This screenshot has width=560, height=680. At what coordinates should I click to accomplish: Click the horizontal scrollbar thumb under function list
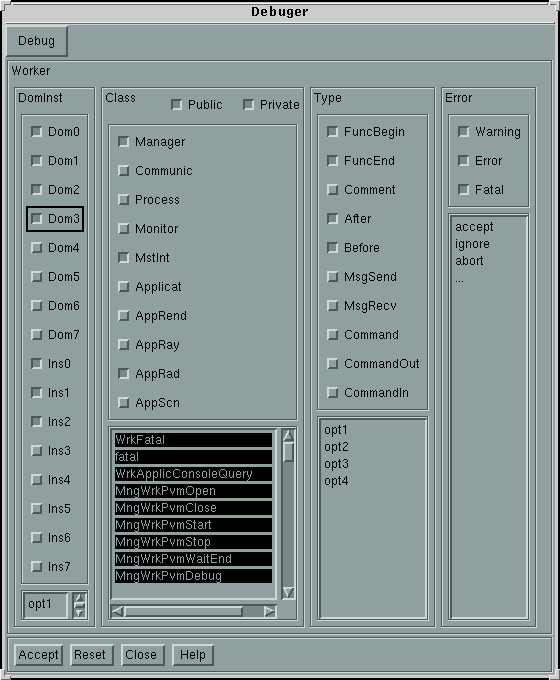click(x=183, y=611)
